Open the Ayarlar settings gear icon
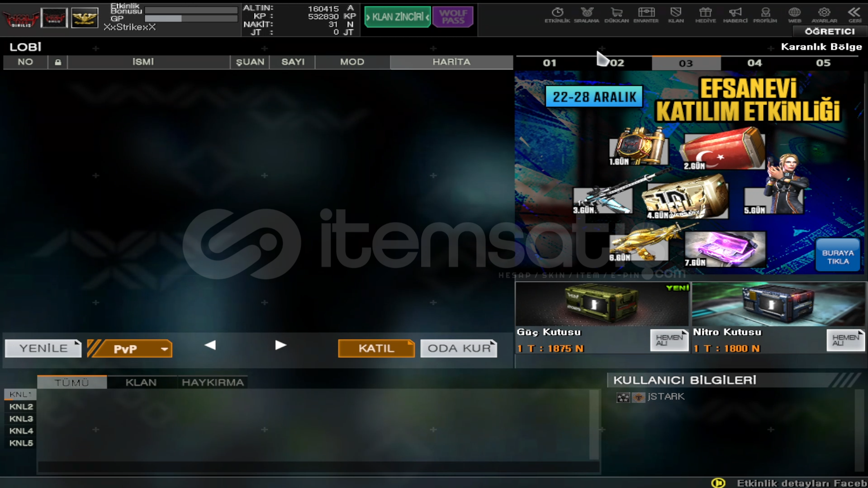Screen dimensions: 868x488 click(824, 15)
